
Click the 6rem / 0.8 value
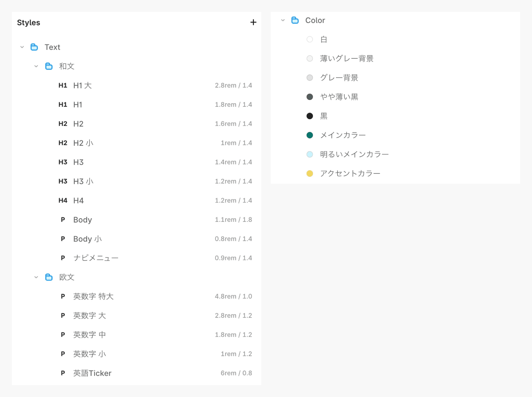point(236,373)
